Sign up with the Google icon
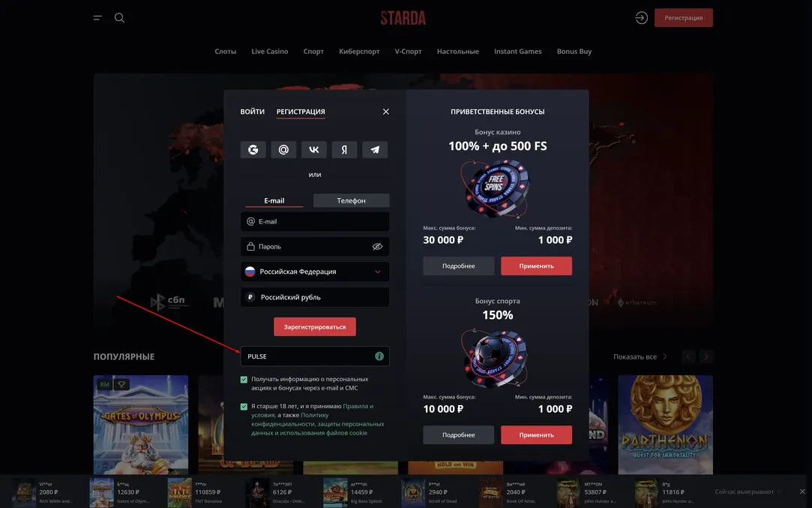The image size is (812, 508). point(253,150)
